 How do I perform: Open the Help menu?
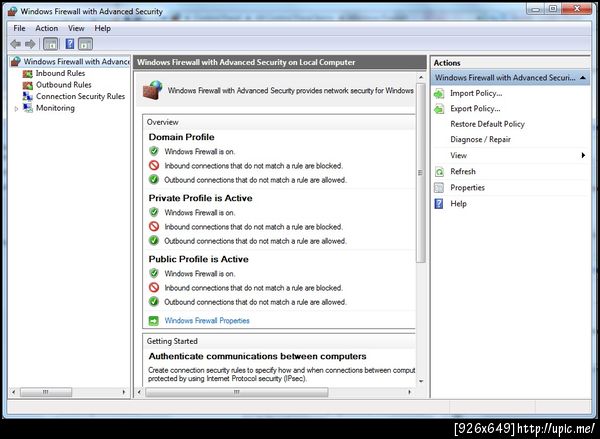point(103,28)
